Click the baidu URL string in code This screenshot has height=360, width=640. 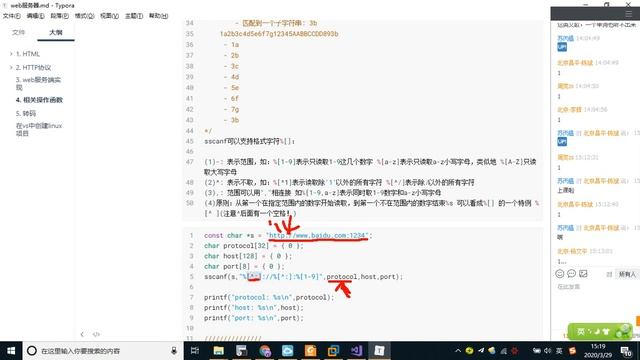[x=318, y=236]
